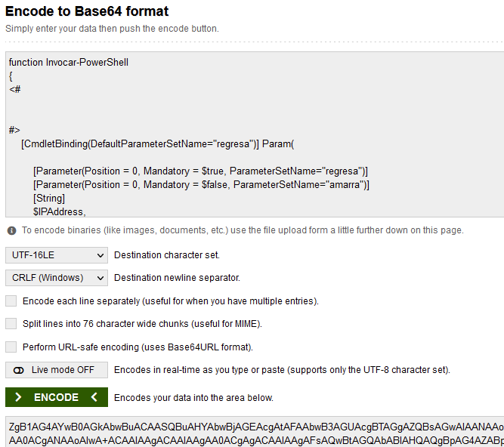Click the Destination newline separator label
Image resolution: width=504 pixels, height=447 pixels.
[x=177, y=278]
